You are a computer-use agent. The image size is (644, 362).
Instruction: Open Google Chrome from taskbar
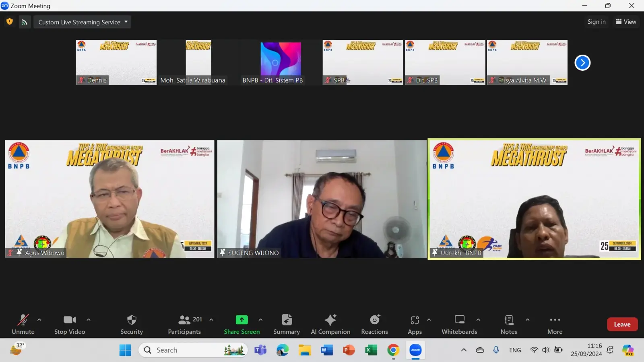pos(393,350)
